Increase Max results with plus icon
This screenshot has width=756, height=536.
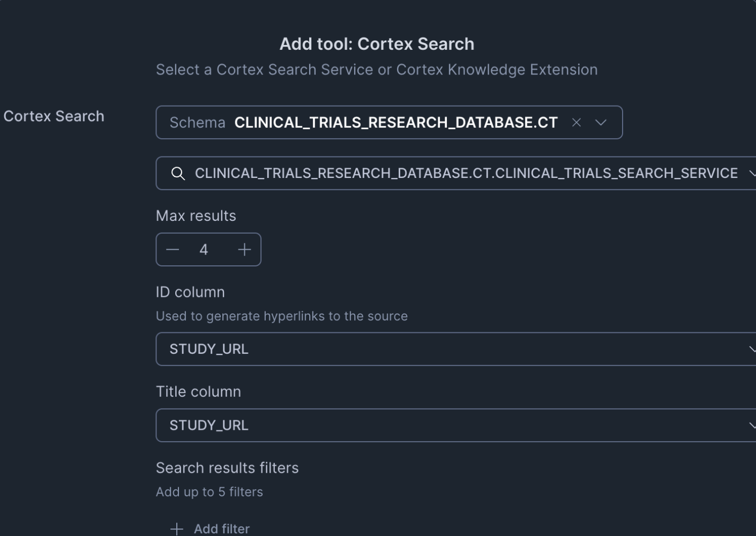[x=244, y=250]
